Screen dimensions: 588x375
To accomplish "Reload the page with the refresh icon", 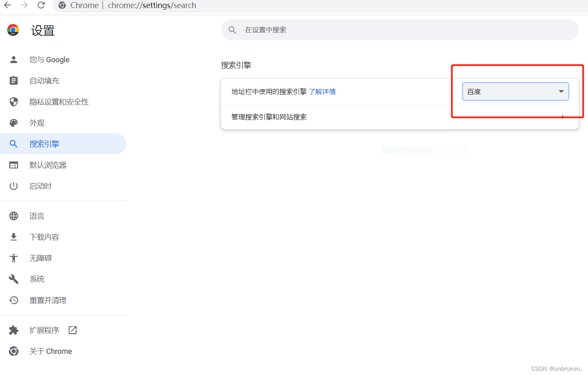I will (41, 5).
